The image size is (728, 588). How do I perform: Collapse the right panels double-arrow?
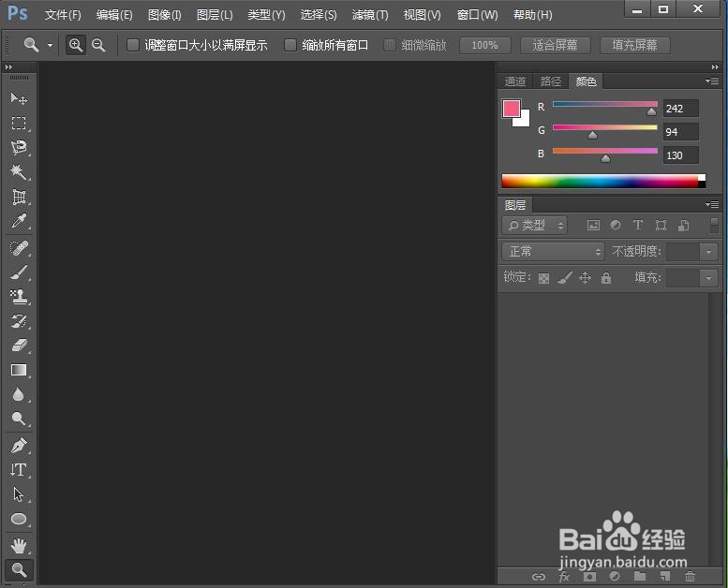click(715, 67)
